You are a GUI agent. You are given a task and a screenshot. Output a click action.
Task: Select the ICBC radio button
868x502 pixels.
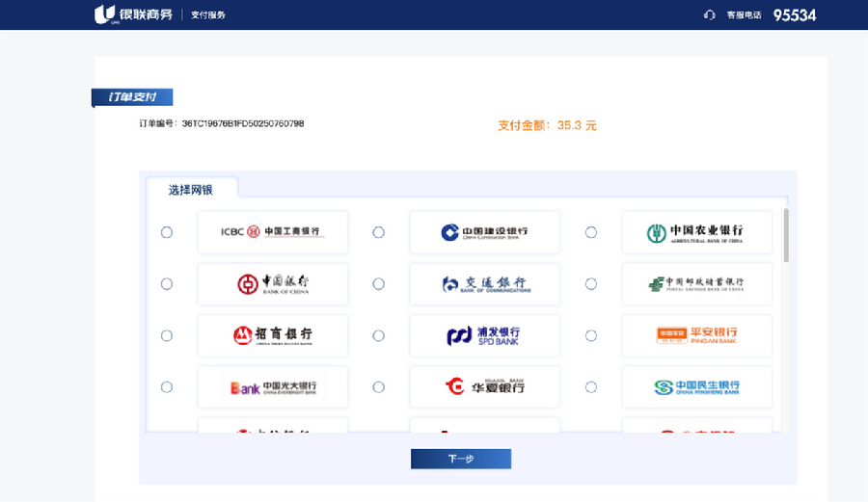pos(167,232)
